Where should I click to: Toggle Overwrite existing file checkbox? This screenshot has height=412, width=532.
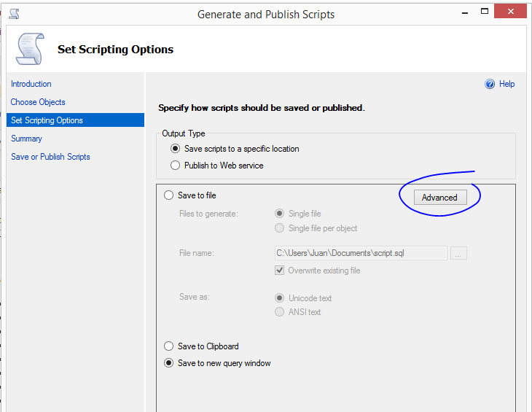pyautogui.click(x=279, y=271)
